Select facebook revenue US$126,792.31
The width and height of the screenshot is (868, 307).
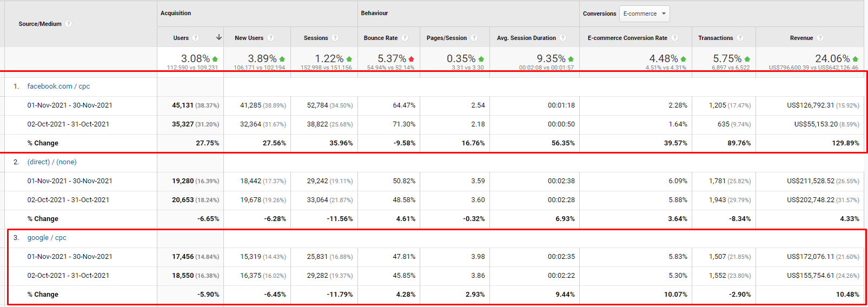coord(811,105)
